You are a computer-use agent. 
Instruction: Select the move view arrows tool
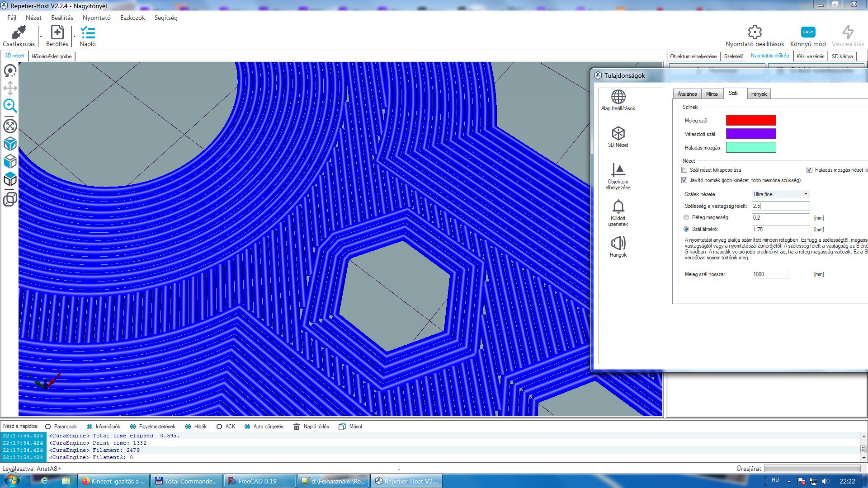coord(10,88)
